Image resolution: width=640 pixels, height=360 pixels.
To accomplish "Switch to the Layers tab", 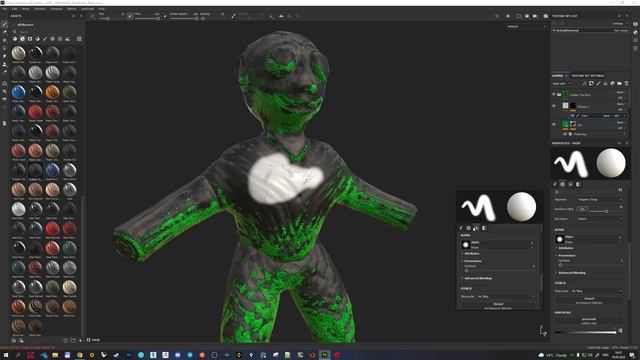I will tap(558, 76).
